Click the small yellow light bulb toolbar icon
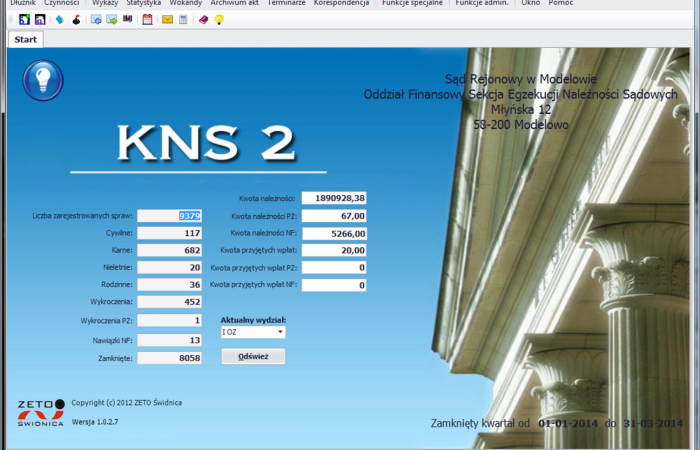This screenshot has height=450, width=700. 219,20
